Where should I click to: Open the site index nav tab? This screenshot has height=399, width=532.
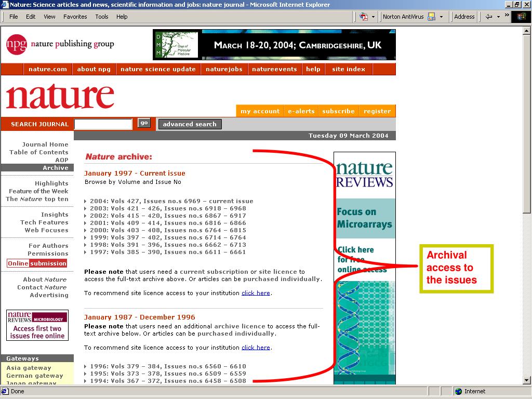349,69
